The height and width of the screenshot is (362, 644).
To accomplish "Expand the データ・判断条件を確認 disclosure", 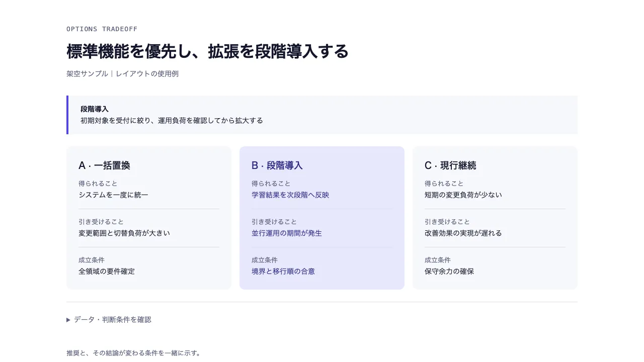I will [109, 320].
